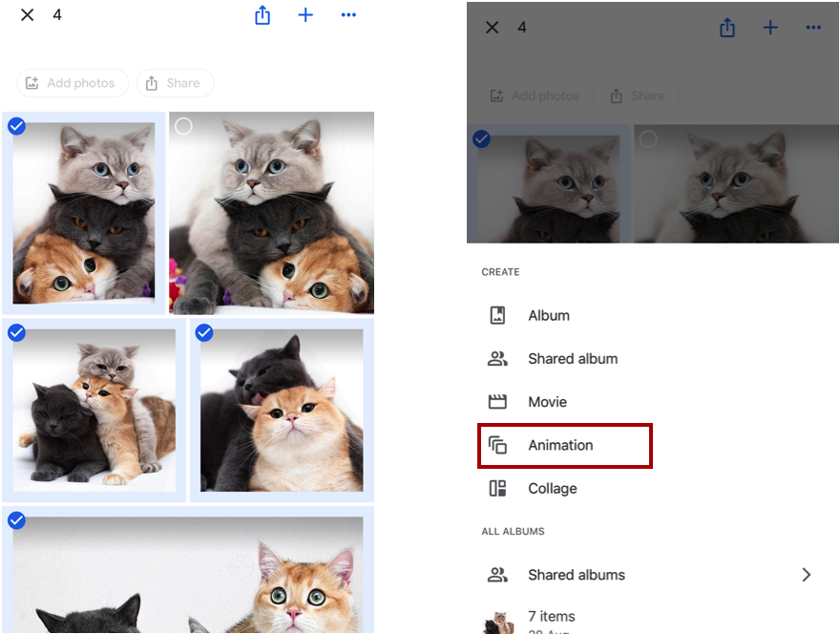Open three-dot more options in left panel
This screenshot has height=634, width=840.
click(x=348, y=15)
